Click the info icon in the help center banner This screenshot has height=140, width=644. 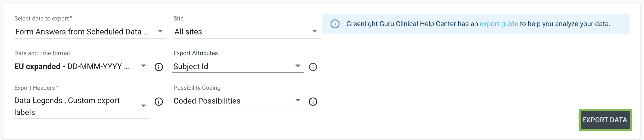335,24
